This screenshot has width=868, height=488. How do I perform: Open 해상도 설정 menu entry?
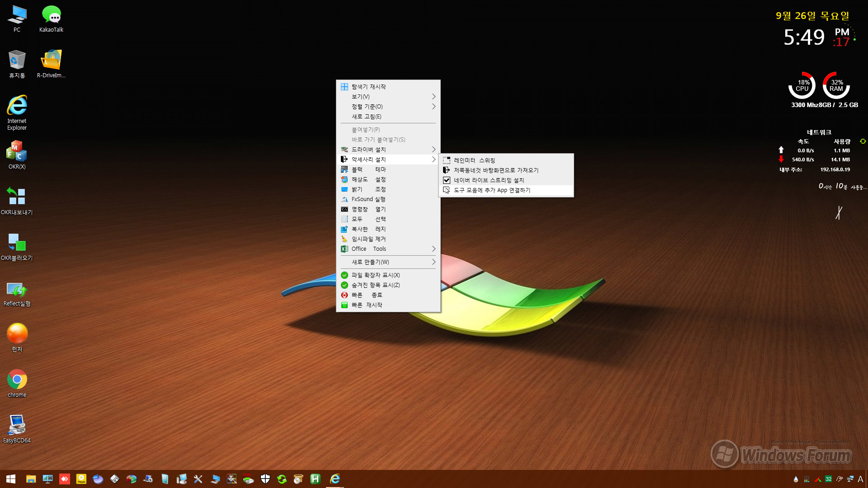[x=388, y=179]
